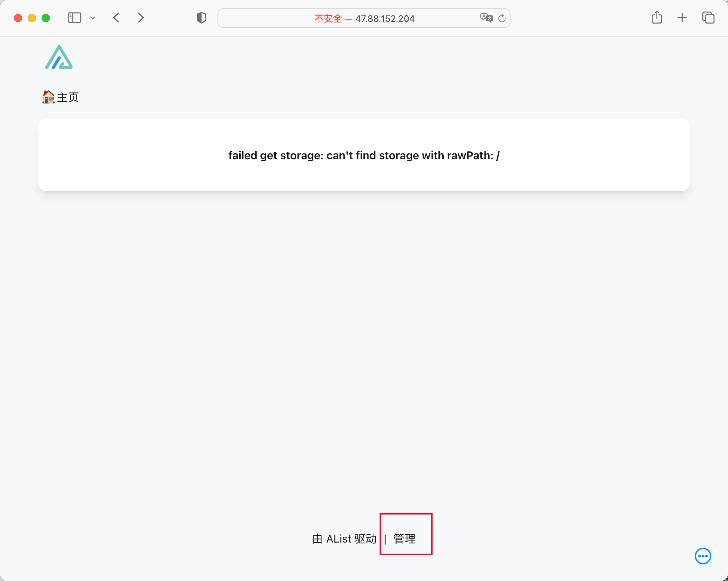Open the blue floating more-options button
The height and width of the screenshot is (581, 728).
[703, 556]
